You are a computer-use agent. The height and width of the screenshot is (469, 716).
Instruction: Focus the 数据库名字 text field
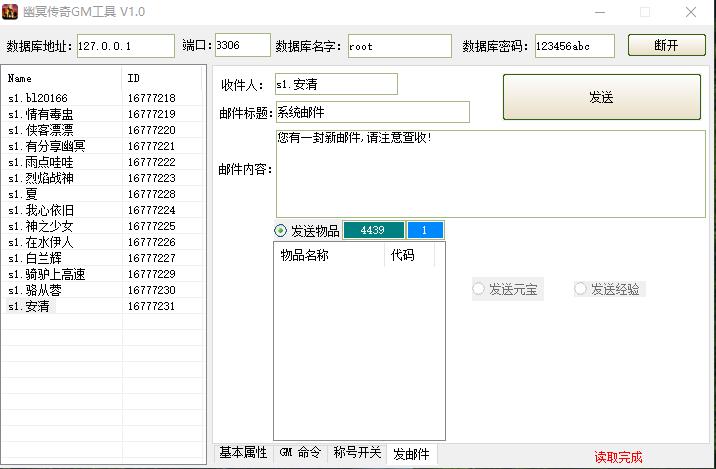(x=399, y=47)
